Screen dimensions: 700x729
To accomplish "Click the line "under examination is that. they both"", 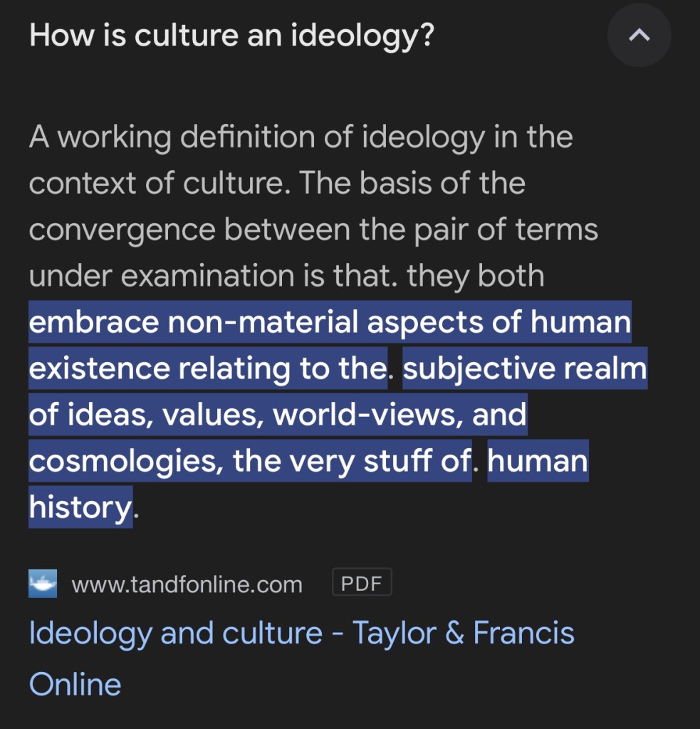I will [x=286, y=276].
